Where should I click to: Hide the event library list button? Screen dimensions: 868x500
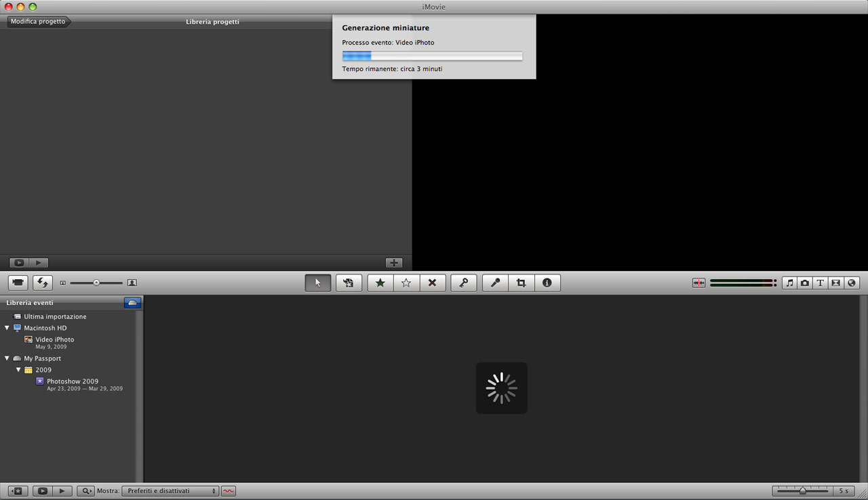click(18, 491)
